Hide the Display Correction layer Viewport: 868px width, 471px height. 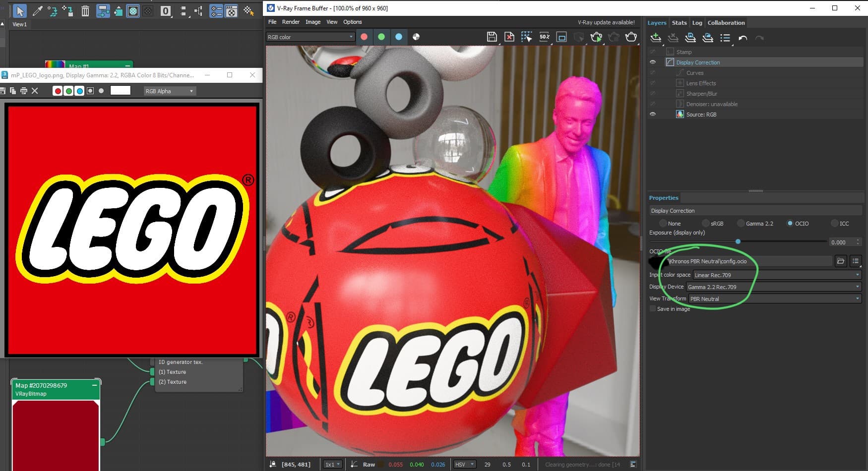pyautogui.click(x=653, y=62)
